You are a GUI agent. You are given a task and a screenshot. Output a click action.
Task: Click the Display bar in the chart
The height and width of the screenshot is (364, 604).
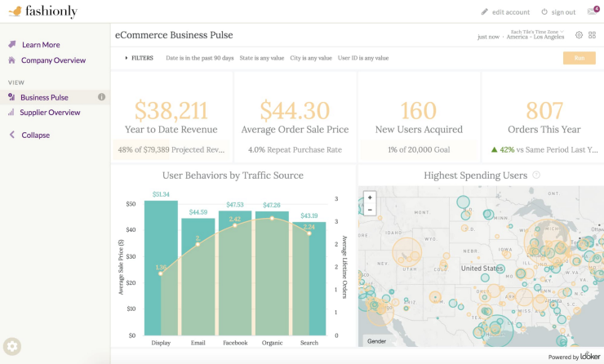[161, 269]
